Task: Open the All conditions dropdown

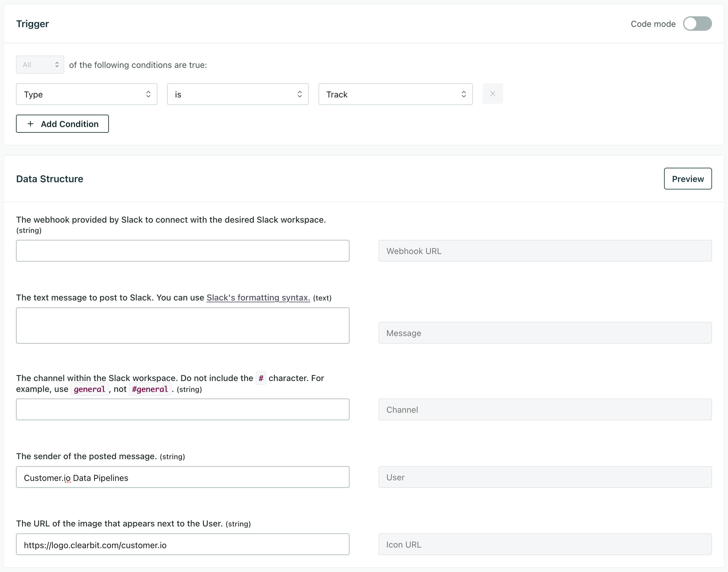Action: (40, 64)
